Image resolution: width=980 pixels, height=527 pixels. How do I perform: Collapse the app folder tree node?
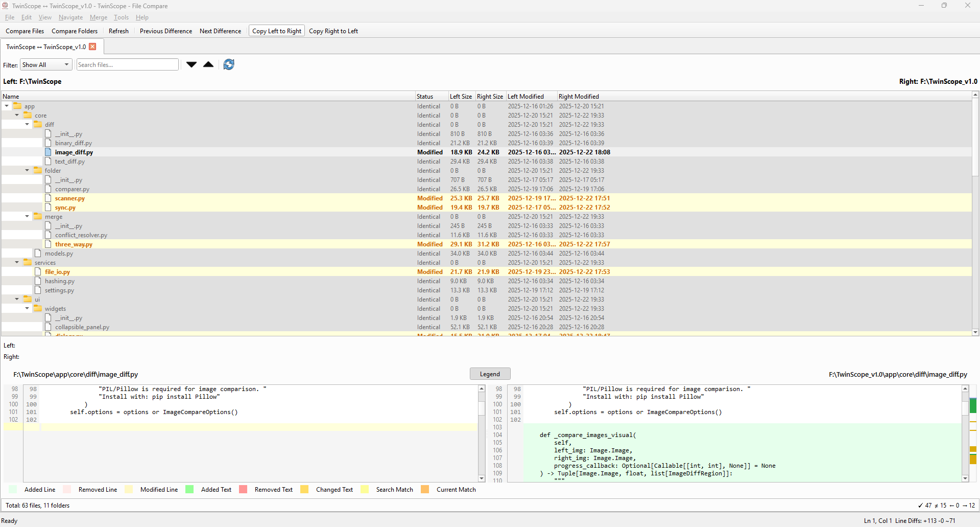[x=7, y=106]
